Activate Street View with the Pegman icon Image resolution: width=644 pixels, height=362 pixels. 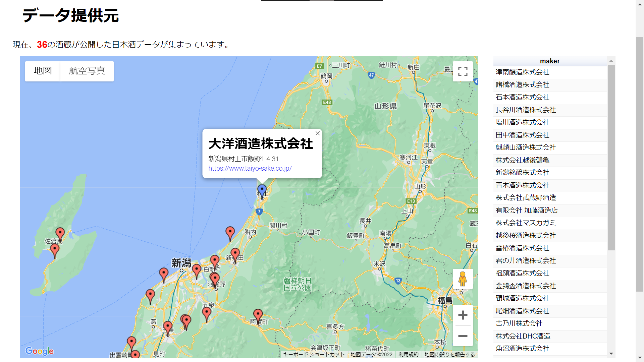coord(463,279)
